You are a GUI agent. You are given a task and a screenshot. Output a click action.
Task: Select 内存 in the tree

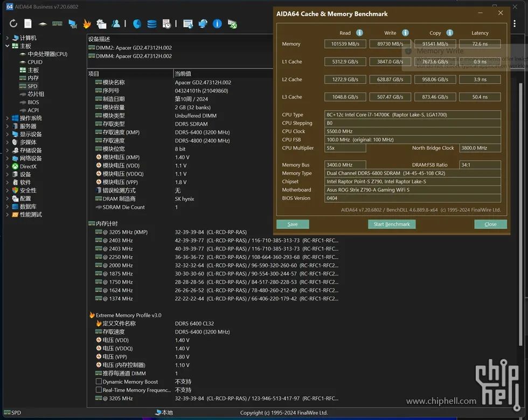pos(33,78)
